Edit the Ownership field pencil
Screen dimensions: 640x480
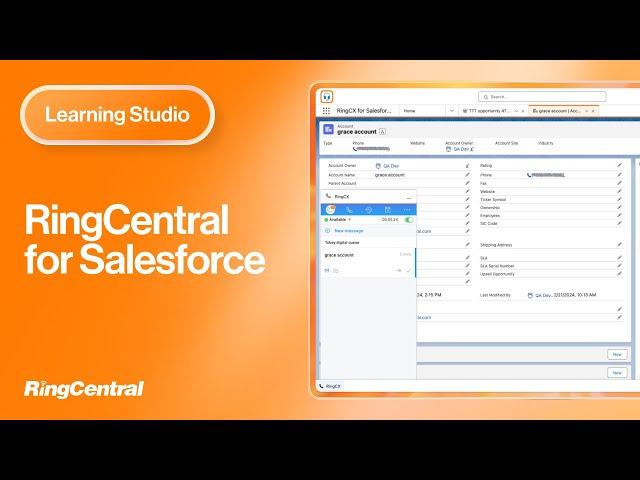[x=619, y=207]
